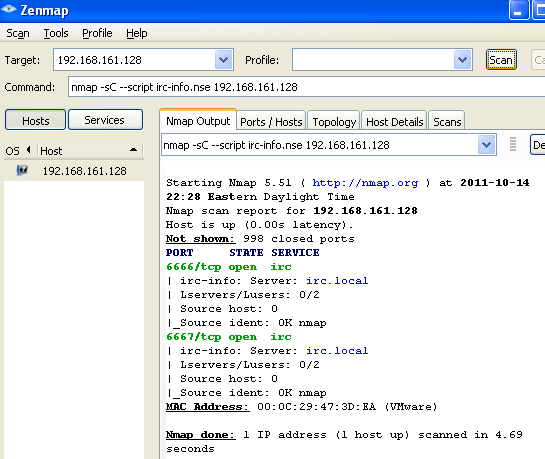This screenshot has width=545, height=459.
Task: Show the Services list button
Action: tap(105, 120)
